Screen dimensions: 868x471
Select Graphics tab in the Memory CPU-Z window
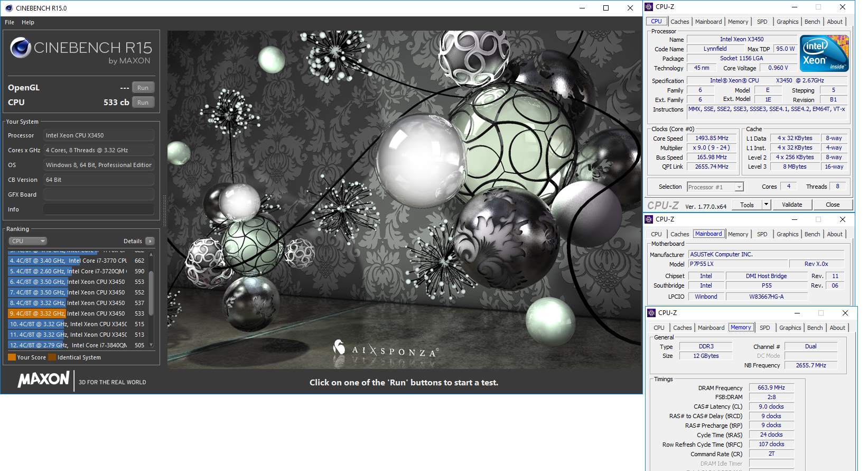(x=790, y=328)
